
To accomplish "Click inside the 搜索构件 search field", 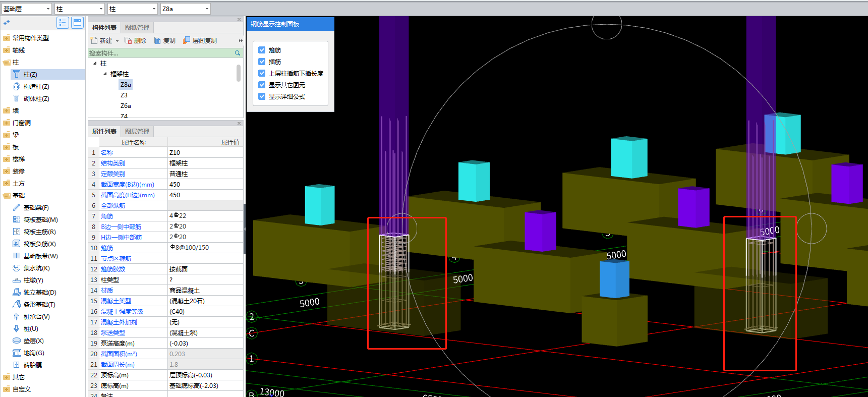I will [161, 53].
